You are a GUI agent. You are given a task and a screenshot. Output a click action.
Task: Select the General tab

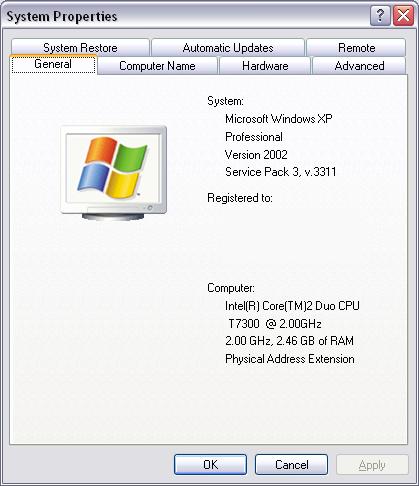coord(53,64)
